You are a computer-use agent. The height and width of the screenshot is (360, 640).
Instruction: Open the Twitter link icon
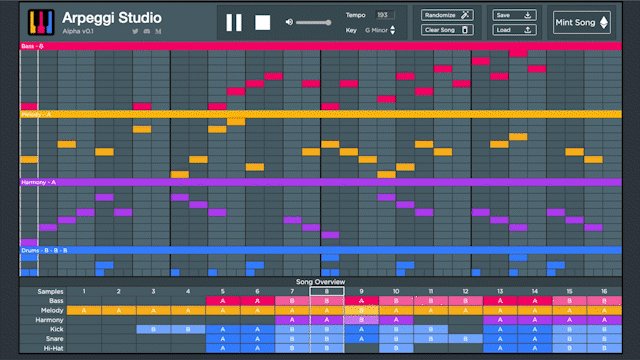click(x=135, y=31)
